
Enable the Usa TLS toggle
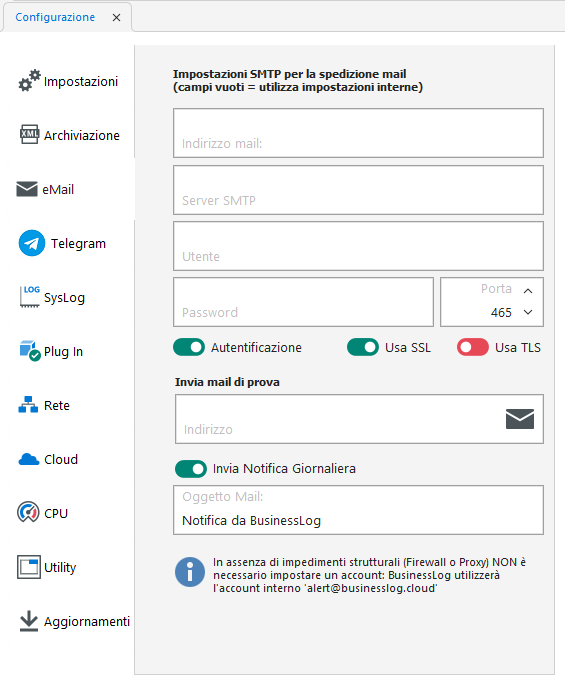pyautogui.click(x=473, y=347)
